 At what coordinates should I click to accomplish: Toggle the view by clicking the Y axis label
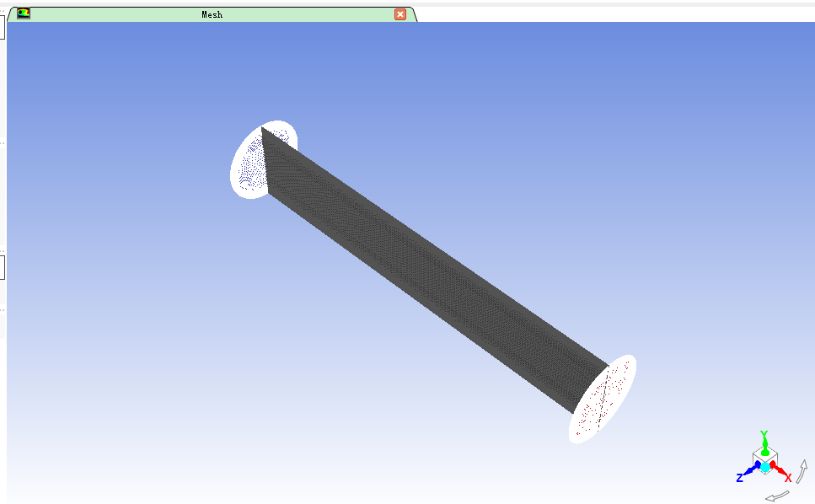pyautogui.click(x=764, y=433)
